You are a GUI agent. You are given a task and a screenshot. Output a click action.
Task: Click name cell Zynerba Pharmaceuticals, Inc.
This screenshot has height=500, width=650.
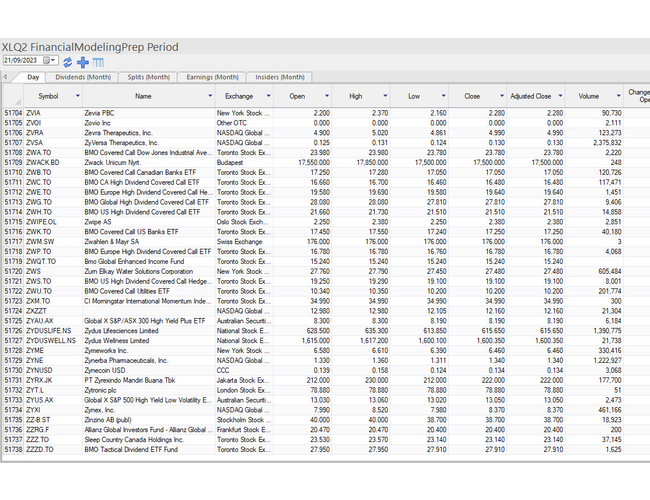[x=148, y=361]
